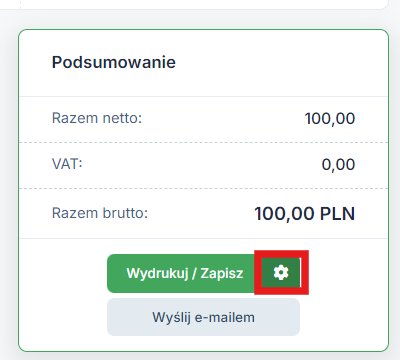Click empty card space left of Wydrukuj button
The image size is (400, 360).
pyautogui.click(x=63, y=273)
